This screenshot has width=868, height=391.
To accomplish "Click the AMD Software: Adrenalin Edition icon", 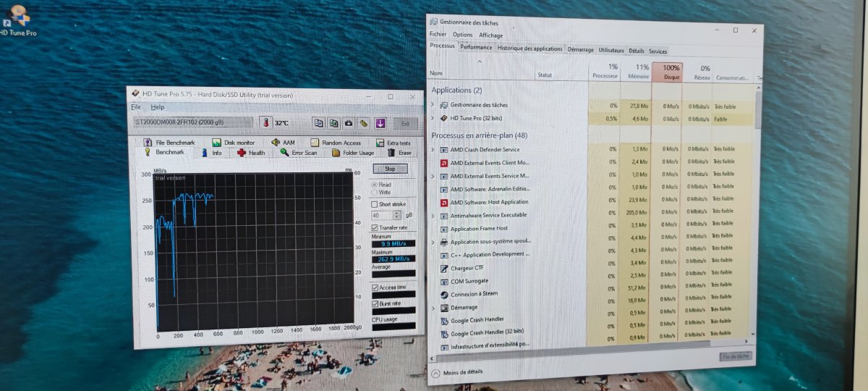I will (x=444, y=188).
